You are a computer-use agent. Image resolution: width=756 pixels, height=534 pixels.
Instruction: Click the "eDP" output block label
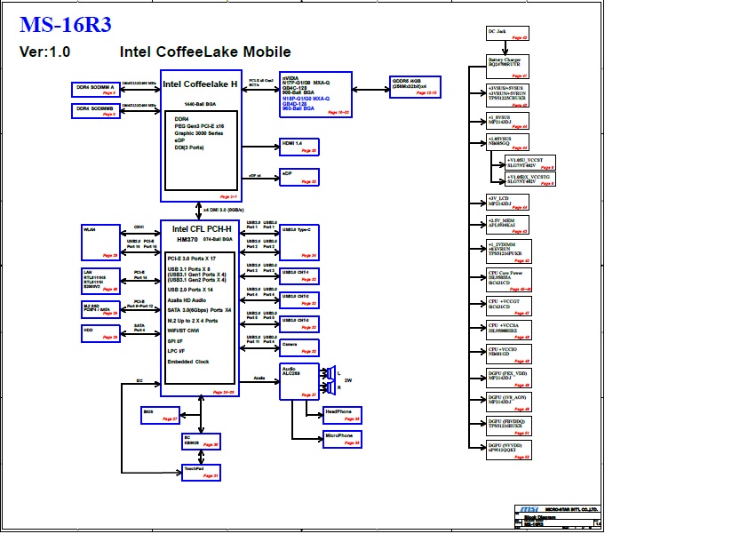tap(287, 173)
